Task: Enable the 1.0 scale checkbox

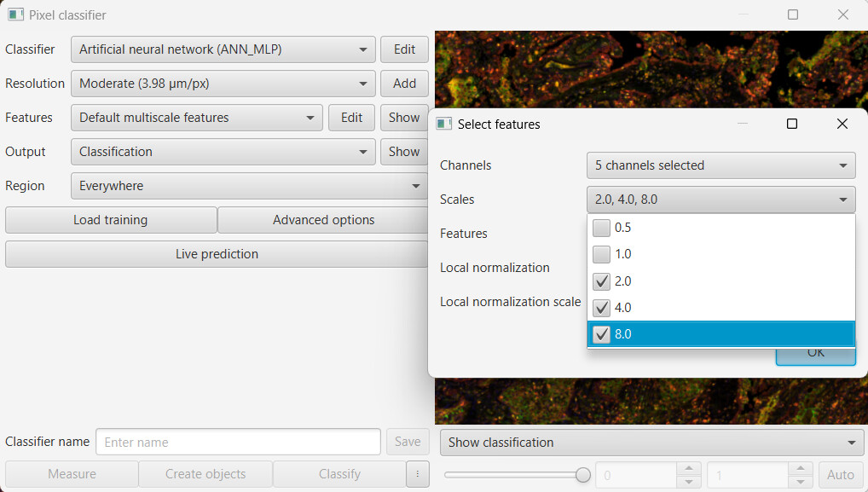Action: 602,254
